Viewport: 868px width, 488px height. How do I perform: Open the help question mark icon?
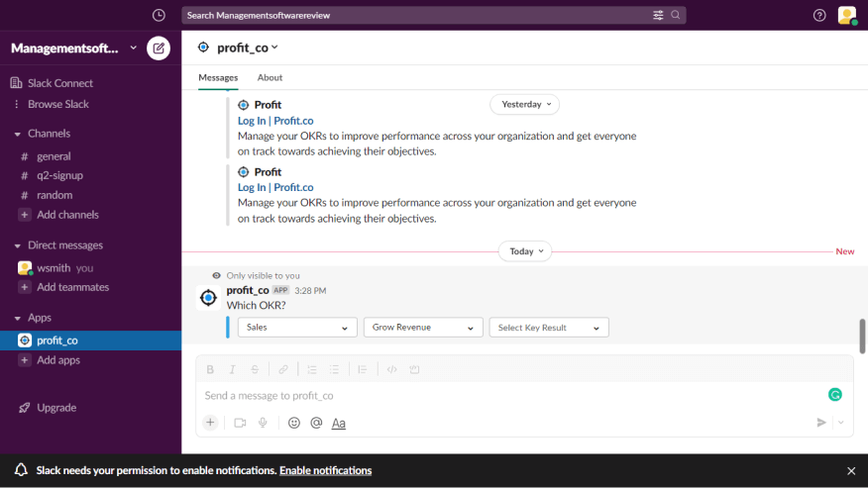[x=819, y=16]
